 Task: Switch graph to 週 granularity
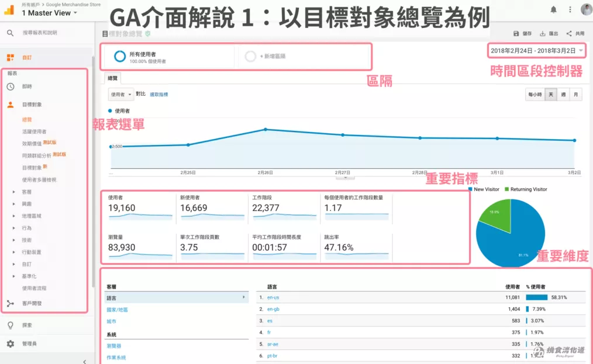click(x=563, y=95)
